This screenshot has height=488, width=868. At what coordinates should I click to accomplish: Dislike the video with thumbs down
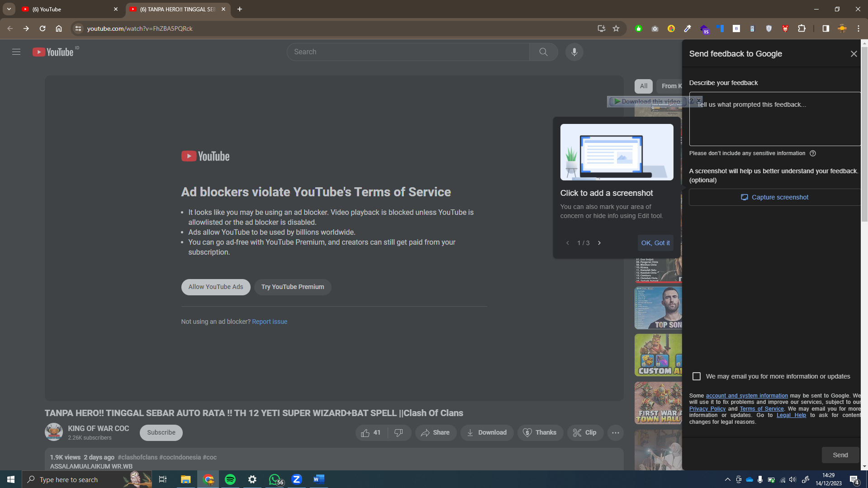399,433
